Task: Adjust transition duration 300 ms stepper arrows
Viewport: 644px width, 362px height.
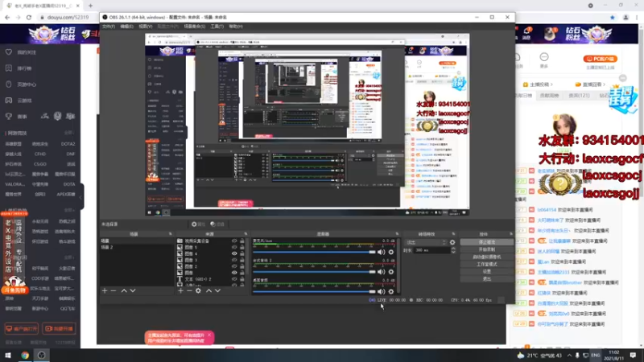Action: coord(453,250)
